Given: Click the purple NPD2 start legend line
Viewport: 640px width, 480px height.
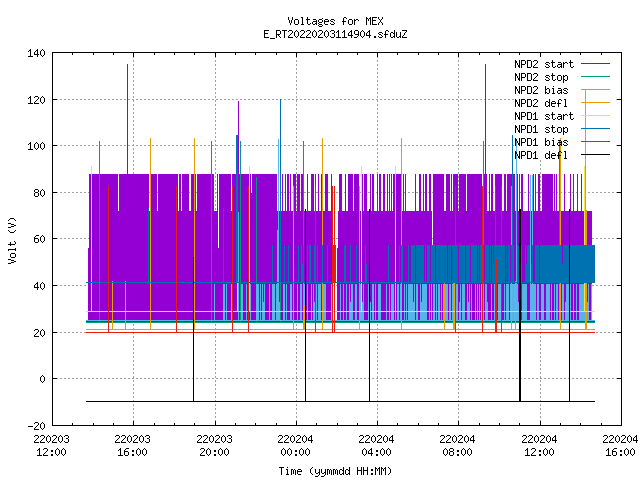Looking at the screenshot, I should point(596,64).
